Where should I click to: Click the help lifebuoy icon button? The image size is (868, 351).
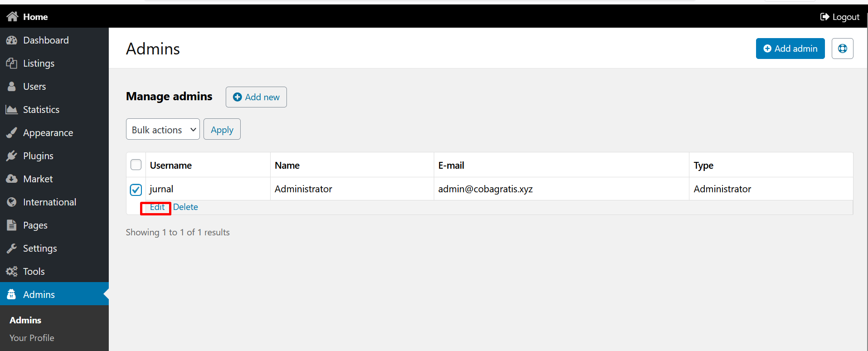coord(842,49)
